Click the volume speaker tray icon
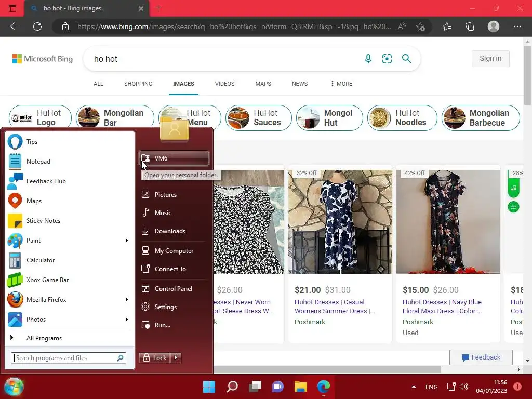 pyautogui.click(x=464, y=387)
